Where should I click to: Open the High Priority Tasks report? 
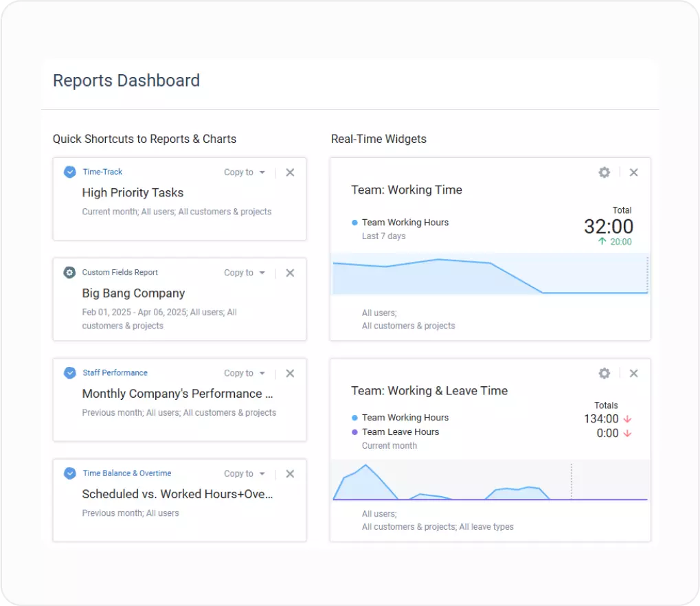coord(133,193)
